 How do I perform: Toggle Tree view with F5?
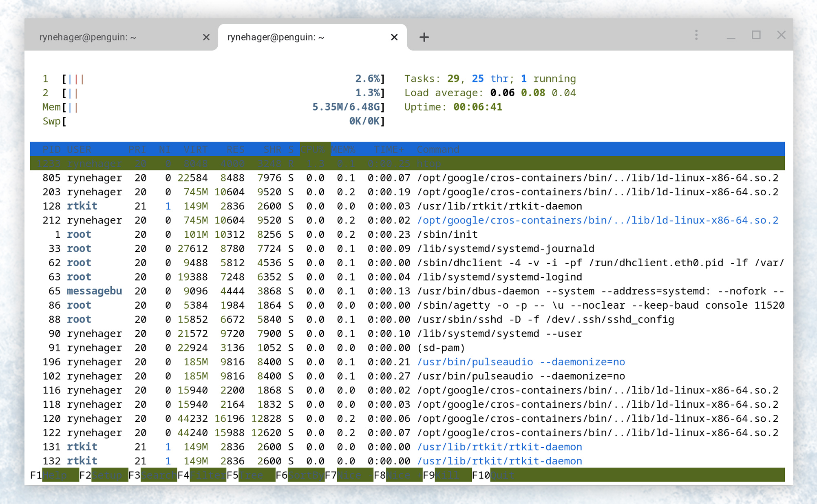252,475
